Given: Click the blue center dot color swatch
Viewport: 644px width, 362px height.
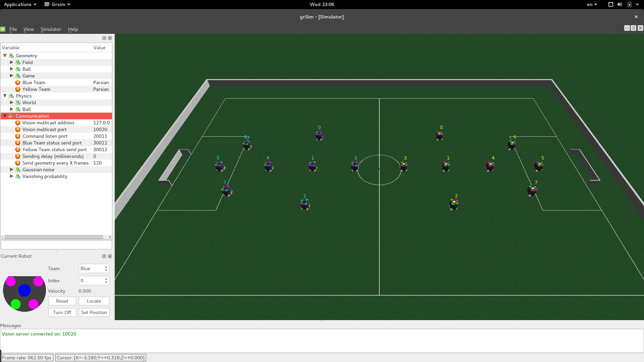Looking at the screenshot, I should click(25, 290).
